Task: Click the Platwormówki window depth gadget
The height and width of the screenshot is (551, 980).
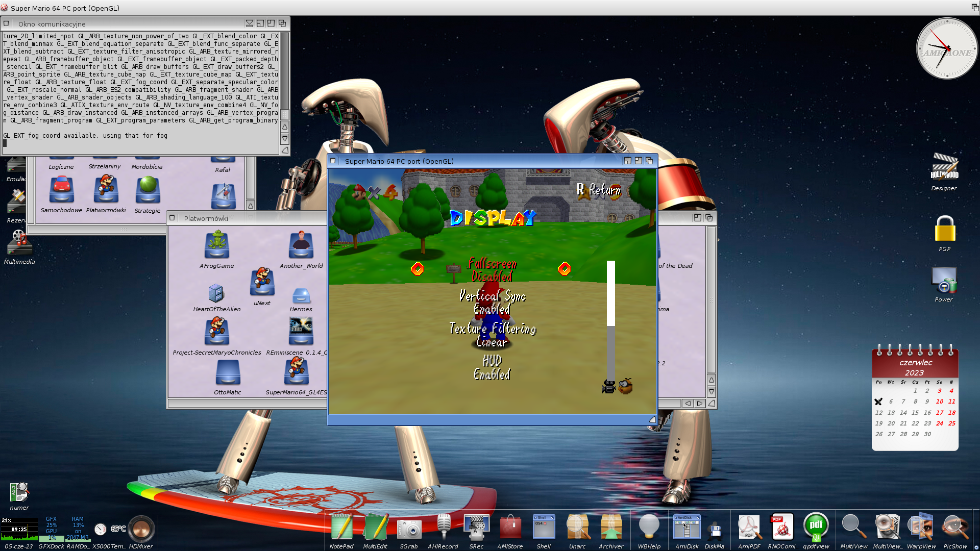Action: point(709,218)
